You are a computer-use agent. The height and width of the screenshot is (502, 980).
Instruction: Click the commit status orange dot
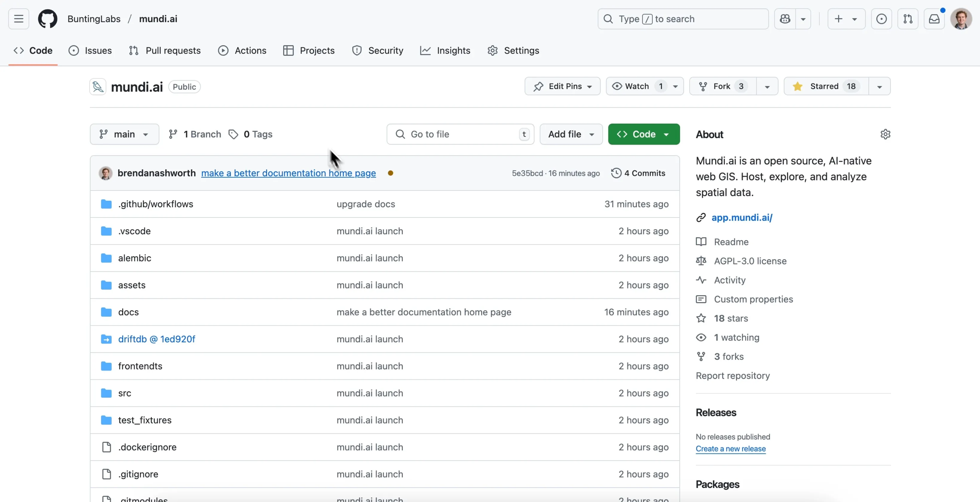[390, 173]
